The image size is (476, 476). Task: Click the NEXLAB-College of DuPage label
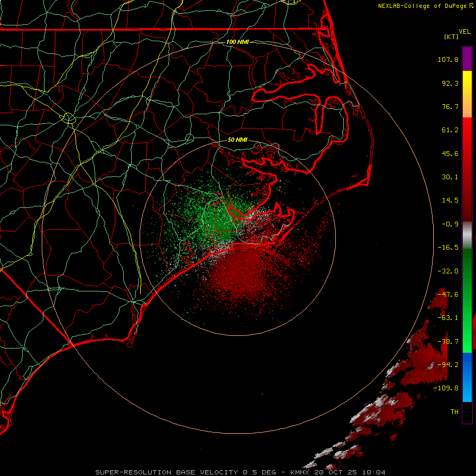click(x=425, y=6)
